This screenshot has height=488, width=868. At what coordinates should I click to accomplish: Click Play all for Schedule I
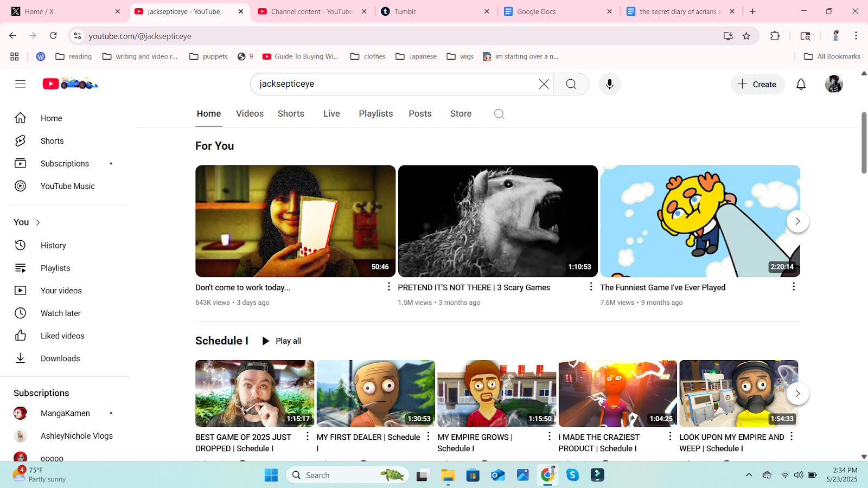tap(281, 341)
